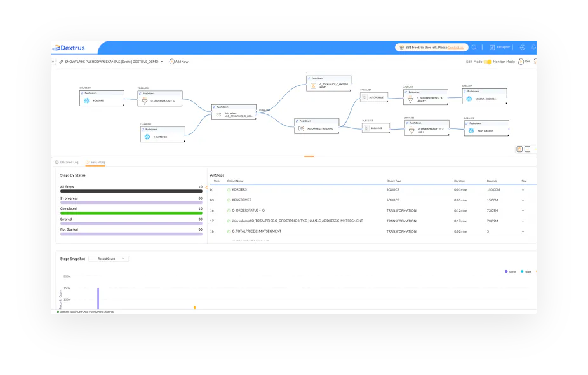Open the Record Count dropdown

(109, 259)
